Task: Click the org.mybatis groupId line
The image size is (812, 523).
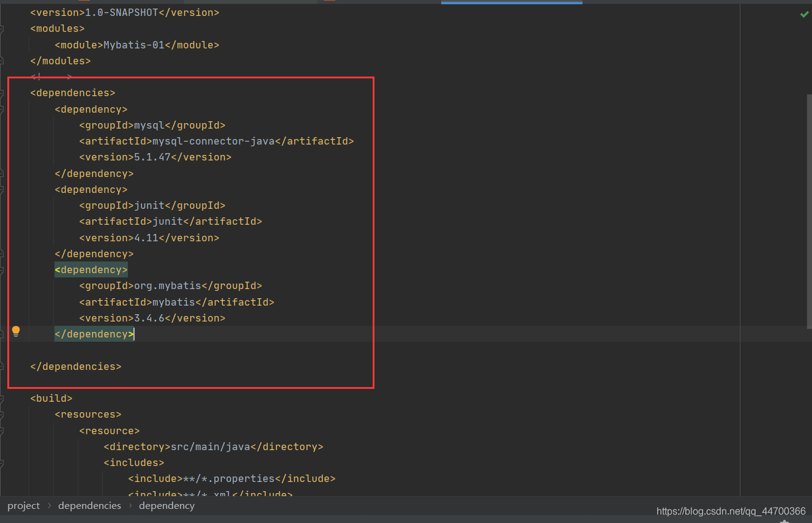Action: pyautogui.click(x=171, y=285)
